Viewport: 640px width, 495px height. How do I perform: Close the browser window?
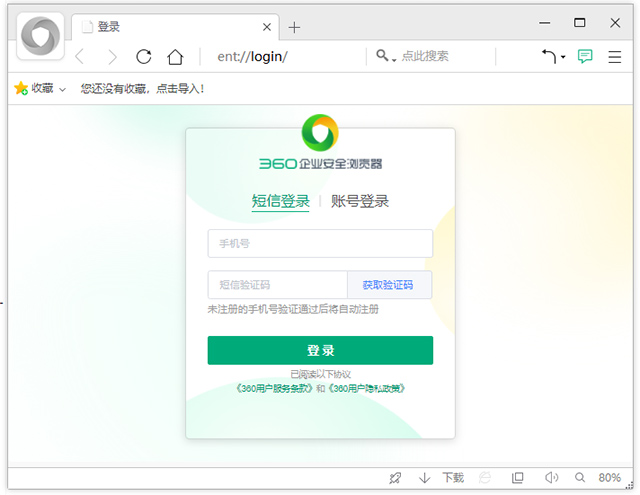(615, 23)
